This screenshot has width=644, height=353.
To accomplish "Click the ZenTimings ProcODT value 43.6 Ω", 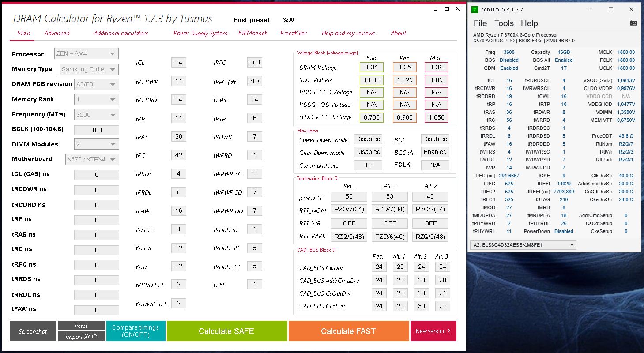I will pos(626,136).
